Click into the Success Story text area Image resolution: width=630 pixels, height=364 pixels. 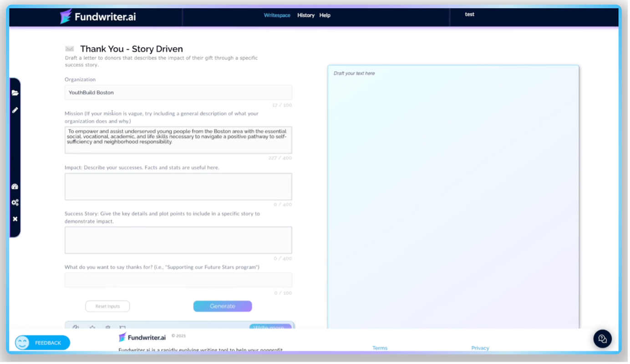[x=179, y=241]
